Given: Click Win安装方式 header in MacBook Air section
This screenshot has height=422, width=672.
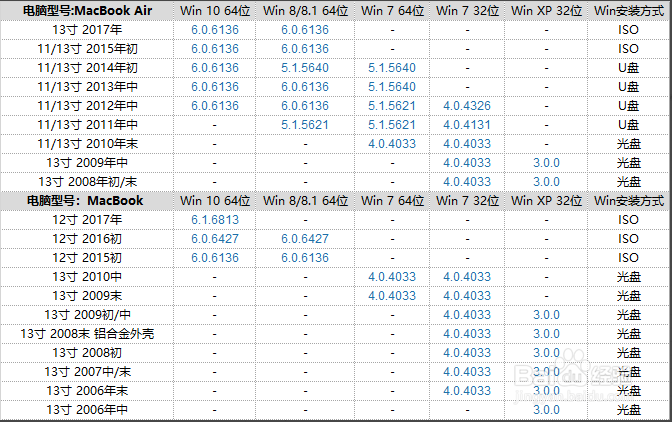Looking at the screenshot, I should 629,11.
